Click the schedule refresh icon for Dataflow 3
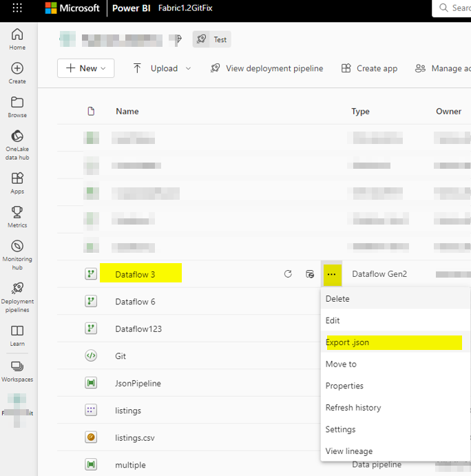 tap(310, 274)
